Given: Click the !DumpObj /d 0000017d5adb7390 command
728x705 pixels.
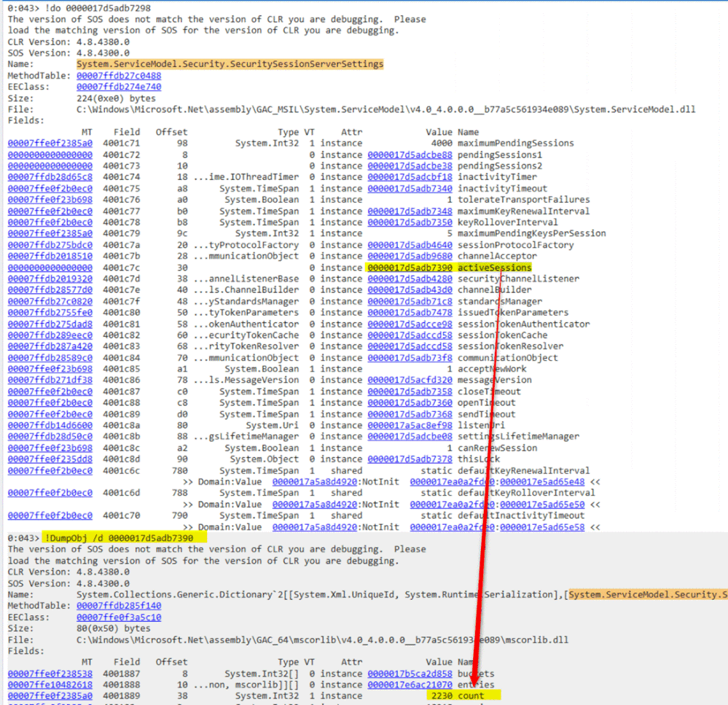Looking at the screenshot, I should point(119,538).
